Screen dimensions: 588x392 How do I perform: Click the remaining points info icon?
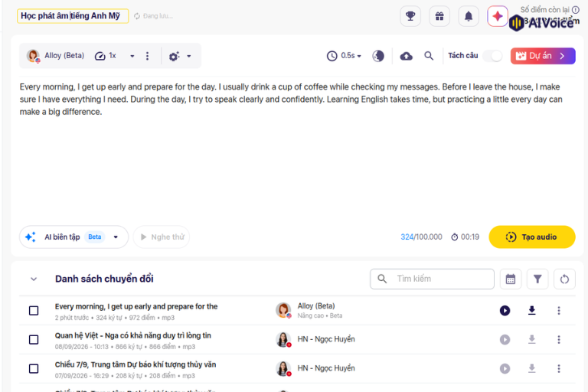(575, 10)
